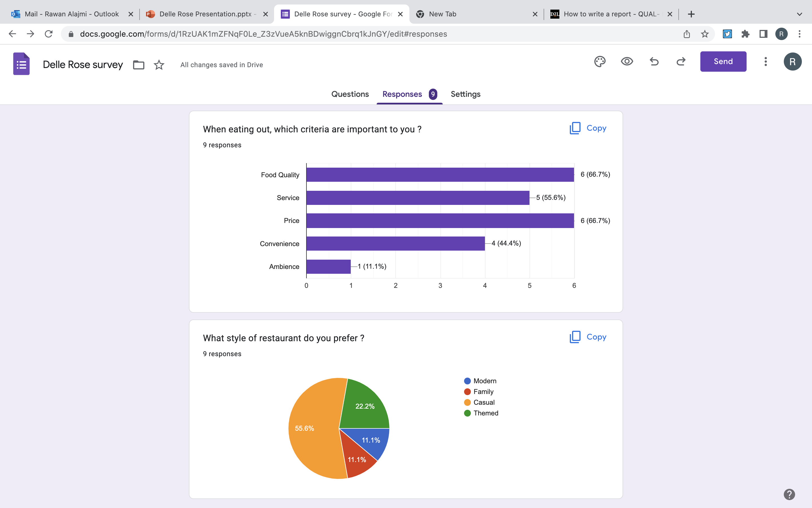Screen dimensions: 812x508
Task: Close the How to write a report tab
Action: pyautogui.click(x=670, y=14)
